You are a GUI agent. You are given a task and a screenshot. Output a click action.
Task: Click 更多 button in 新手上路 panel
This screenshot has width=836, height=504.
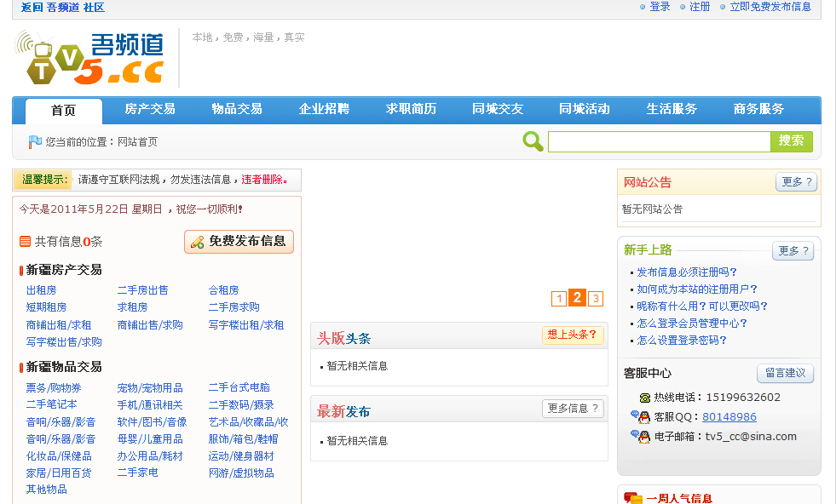tap(793, 251)
